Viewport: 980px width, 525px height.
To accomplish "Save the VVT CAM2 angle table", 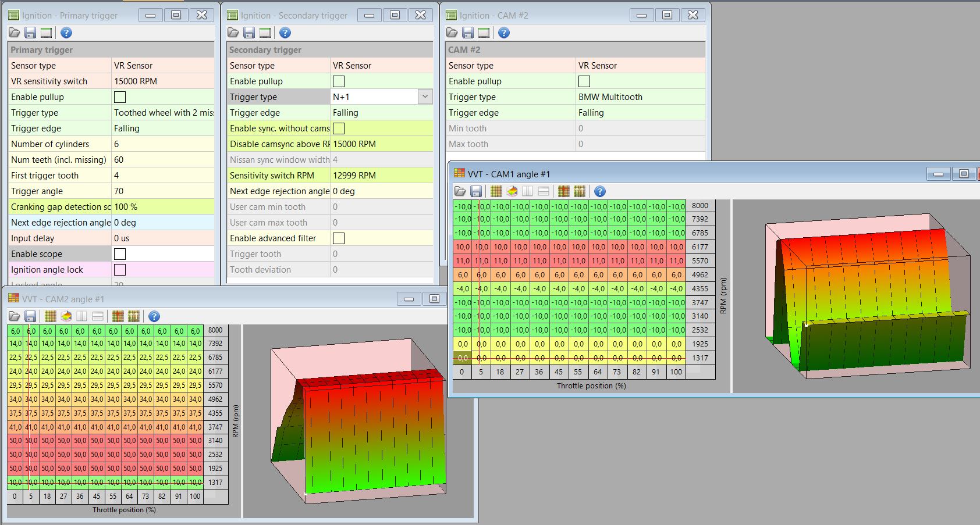I will tap(30, 316).
